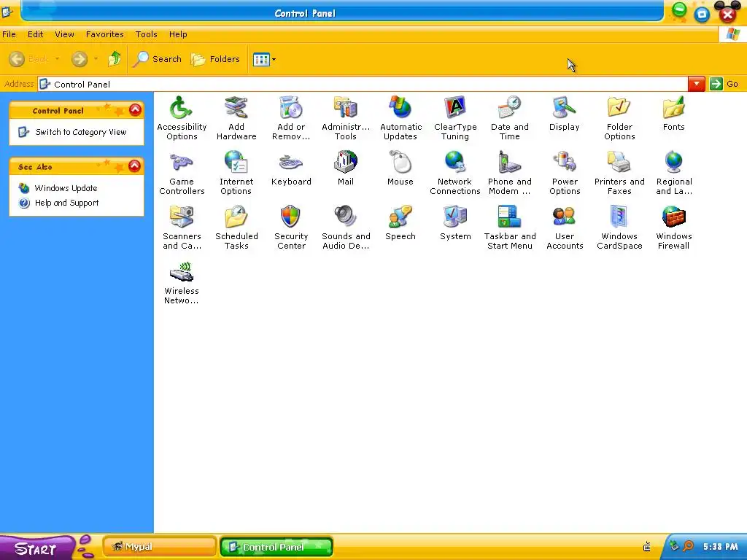Open Keyboard settings icon

click(x=291, y=168)
